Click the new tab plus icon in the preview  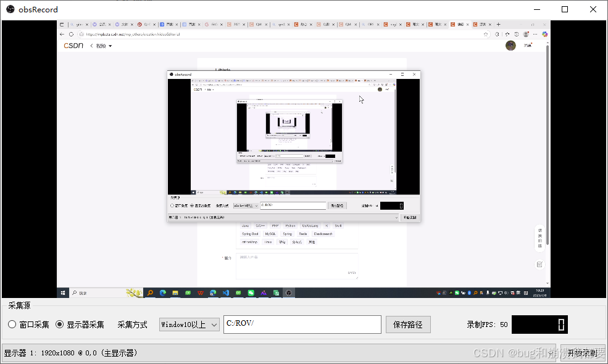499,25
